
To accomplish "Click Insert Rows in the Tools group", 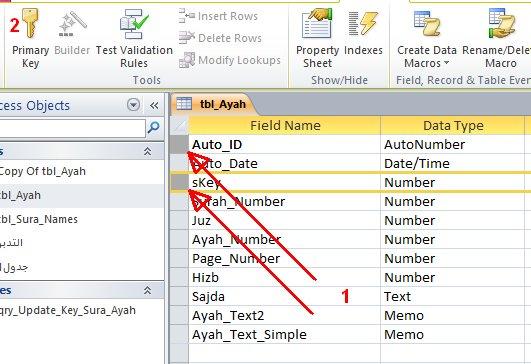I will (x=218, y=16).
